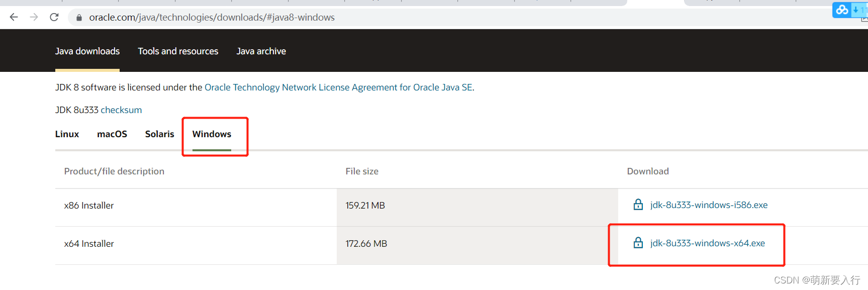Screen dimensions: 868x290
Task: Select the Windows tab
Action: [x=212, y=134]
